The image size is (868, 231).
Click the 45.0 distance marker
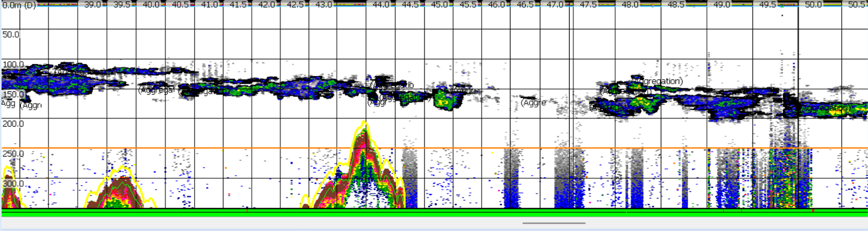pos(439,4)
